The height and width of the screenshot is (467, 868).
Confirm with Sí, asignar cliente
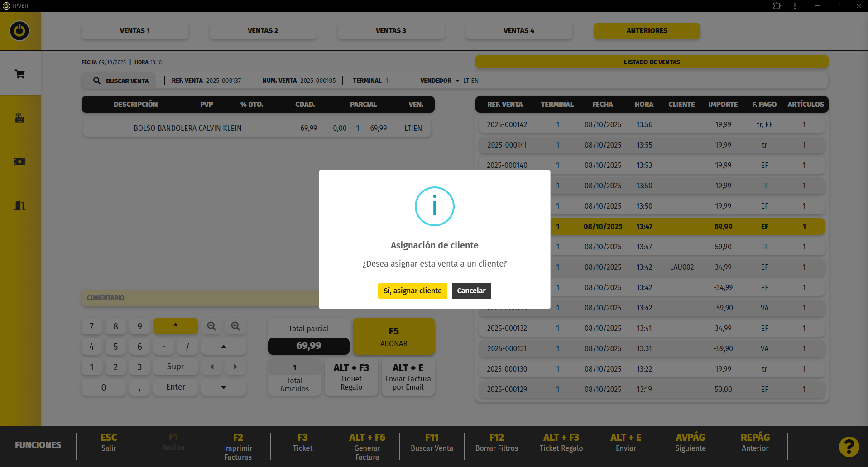coord(412,291)
